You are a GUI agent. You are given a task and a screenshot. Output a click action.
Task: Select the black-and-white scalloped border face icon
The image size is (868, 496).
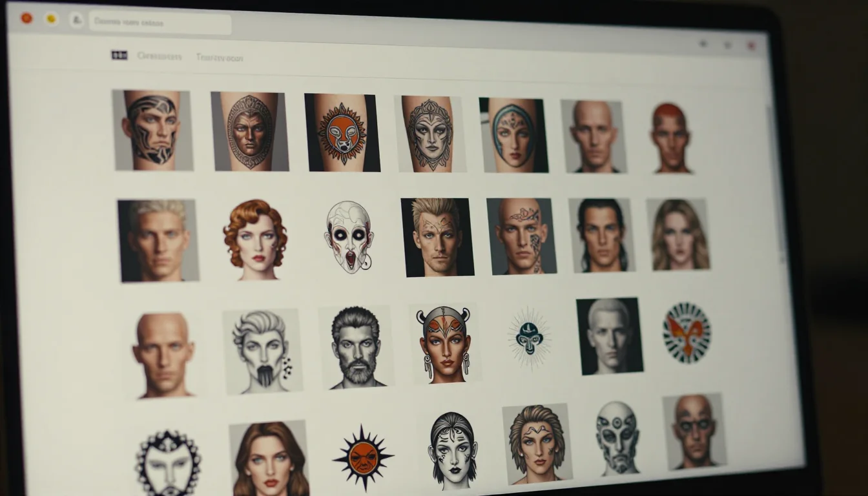click(x=168, y=462)
